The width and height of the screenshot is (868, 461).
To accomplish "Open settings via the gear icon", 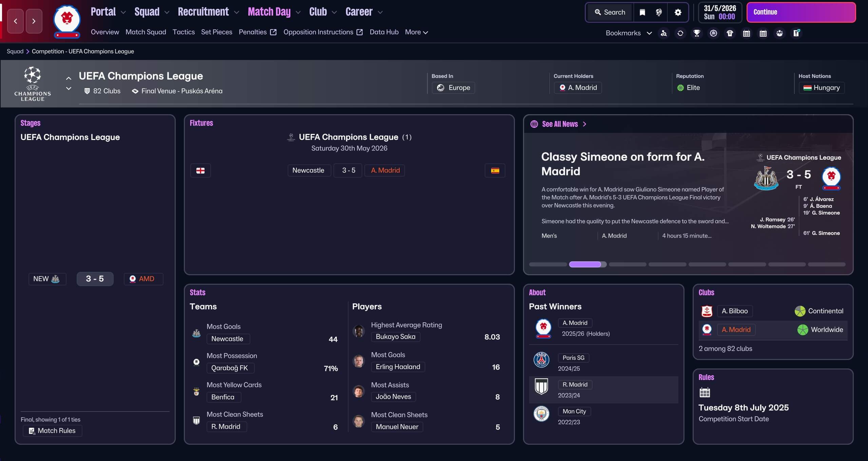I will point(678,13).
